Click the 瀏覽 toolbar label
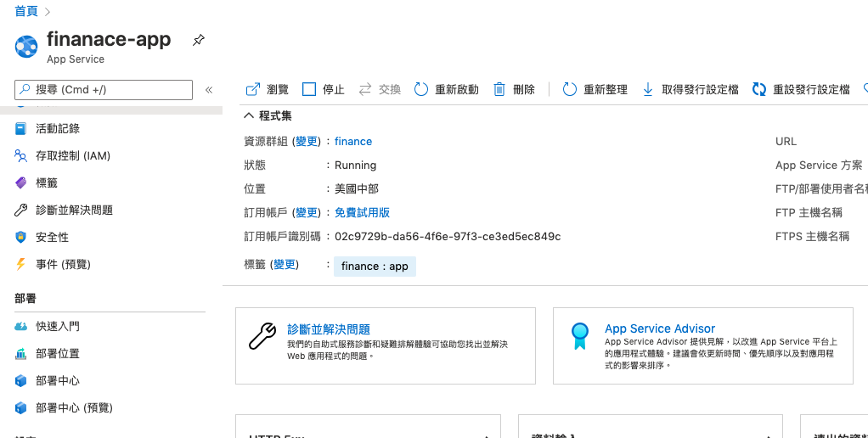The image size is (868, 438). click(x=278, y=90)
